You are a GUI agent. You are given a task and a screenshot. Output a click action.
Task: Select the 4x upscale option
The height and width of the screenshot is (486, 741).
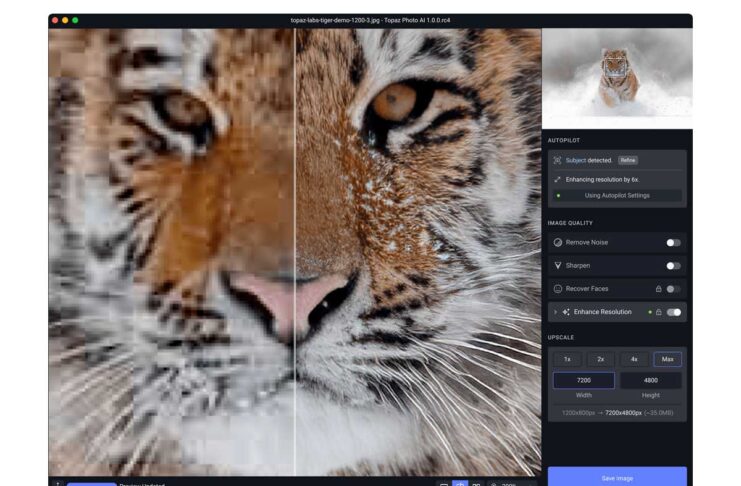[x=634, y=359]
